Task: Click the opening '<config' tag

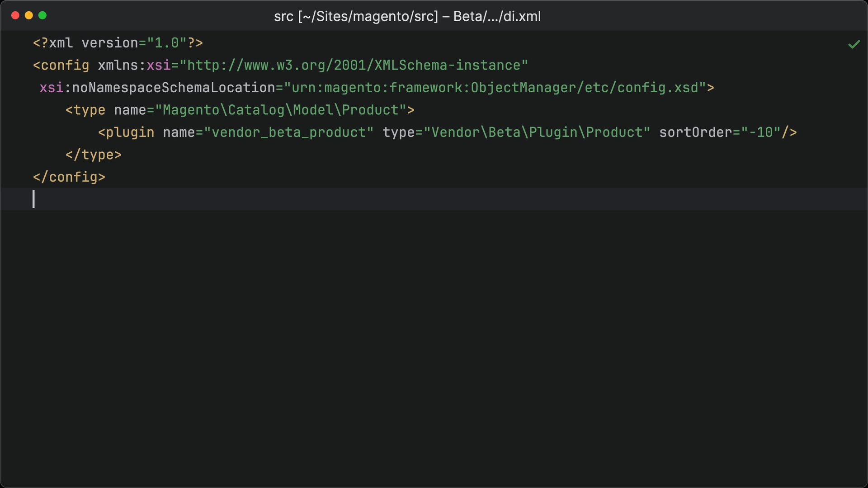Action: pos(61,66)
